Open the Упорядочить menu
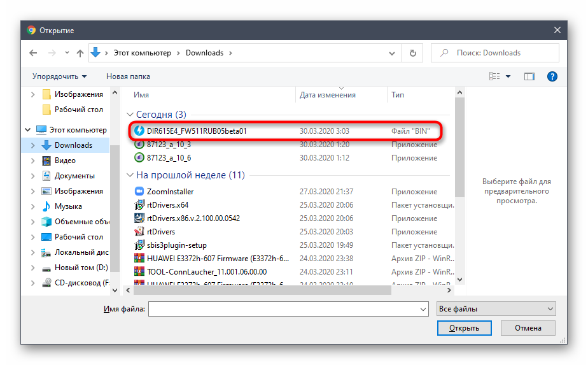Image resolution: width=588 pixels, height=365 pixels. tap(59, 76)
